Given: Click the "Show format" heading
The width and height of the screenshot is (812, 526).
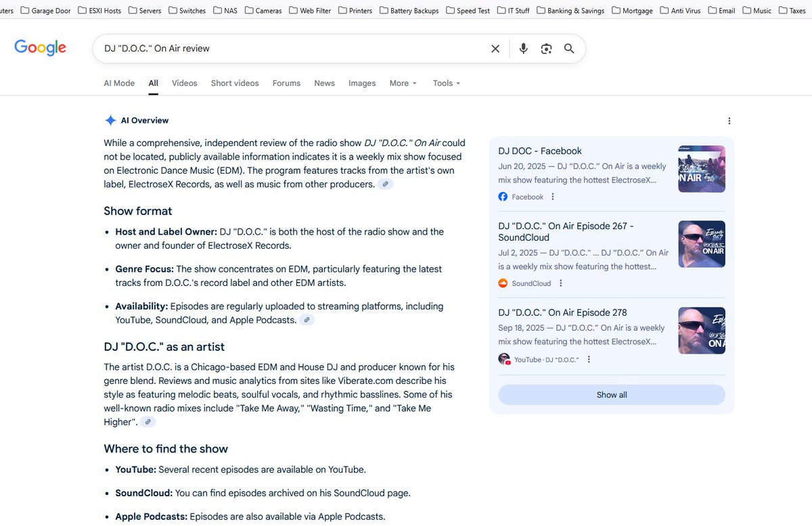Looking at the screenshot, I should (x=138, y=211).
